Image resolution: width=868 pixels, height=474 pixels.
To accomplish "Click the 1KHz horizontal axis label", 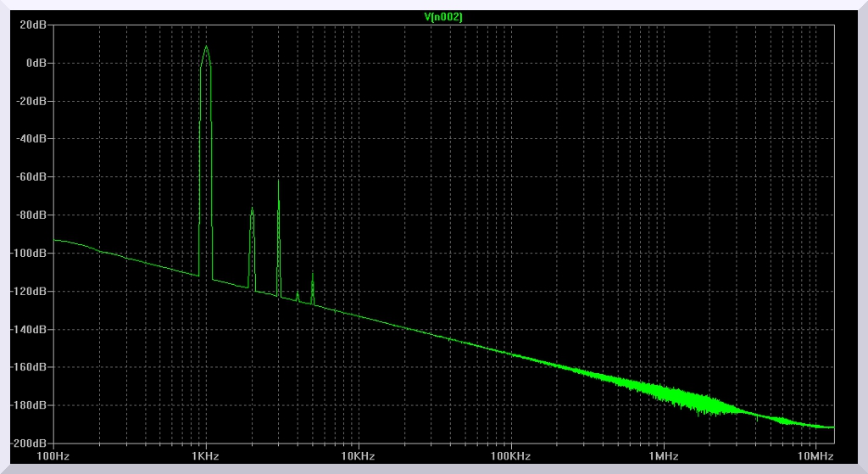I will pos(206,457).
